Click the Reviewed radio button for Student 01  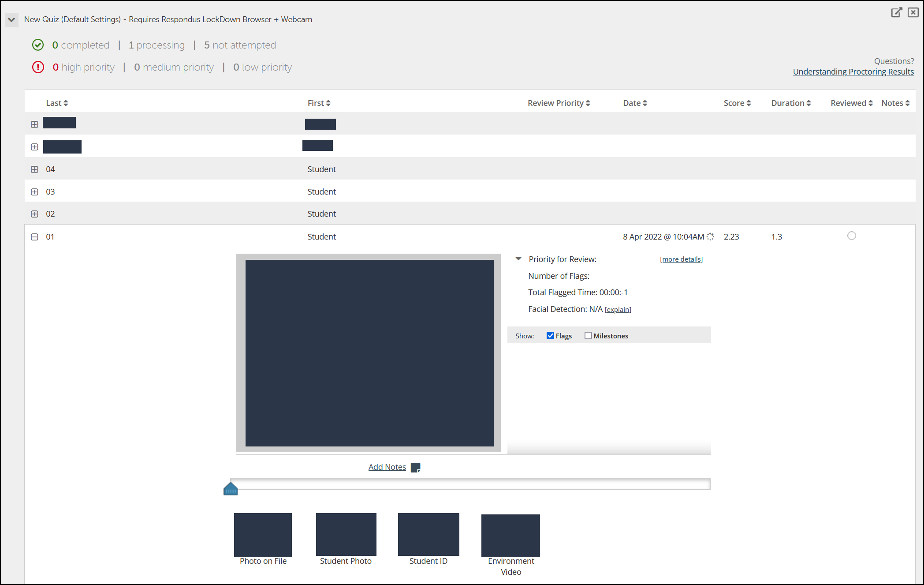(x=851, y=235)
